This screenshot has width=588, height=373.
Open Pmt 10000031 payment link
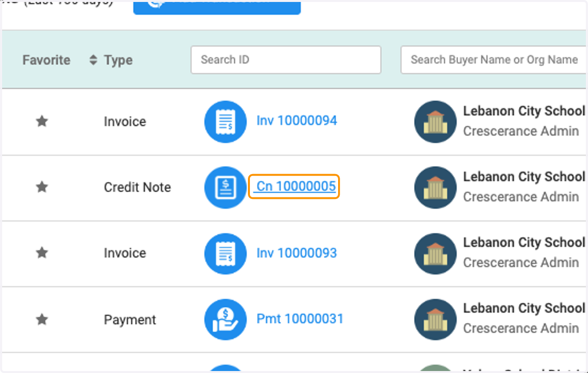tap(300, 319)
